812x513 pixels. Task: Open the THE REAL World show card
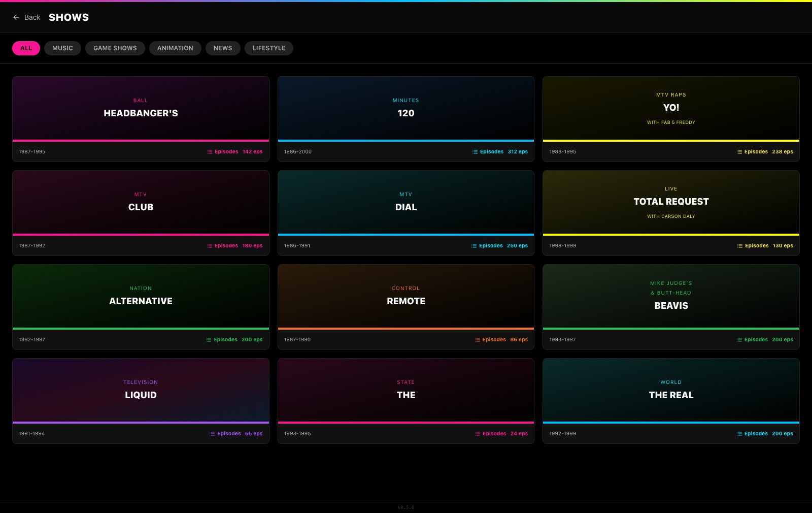(x=671, y=401)
